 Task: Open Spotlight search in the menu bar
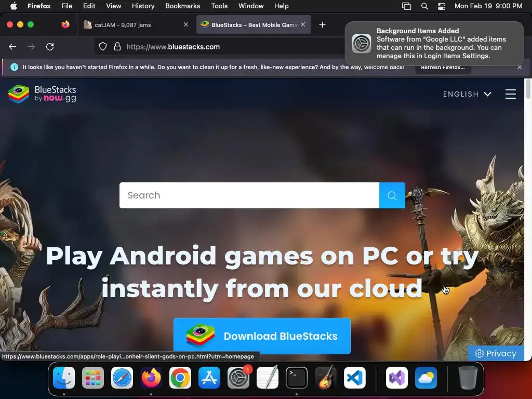click(x=424, y=6)
